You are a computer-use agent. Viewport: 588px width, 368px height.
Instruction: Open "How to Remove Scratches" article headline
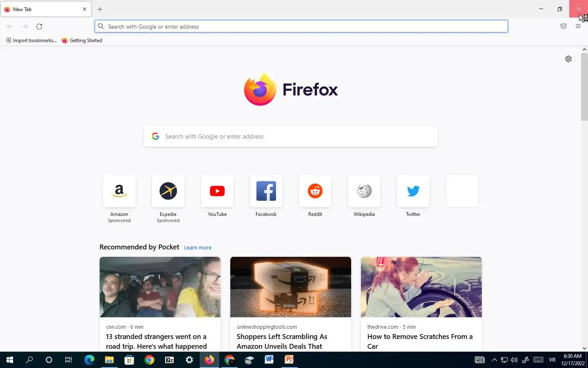pyautogui.click(x=420, y=341)
